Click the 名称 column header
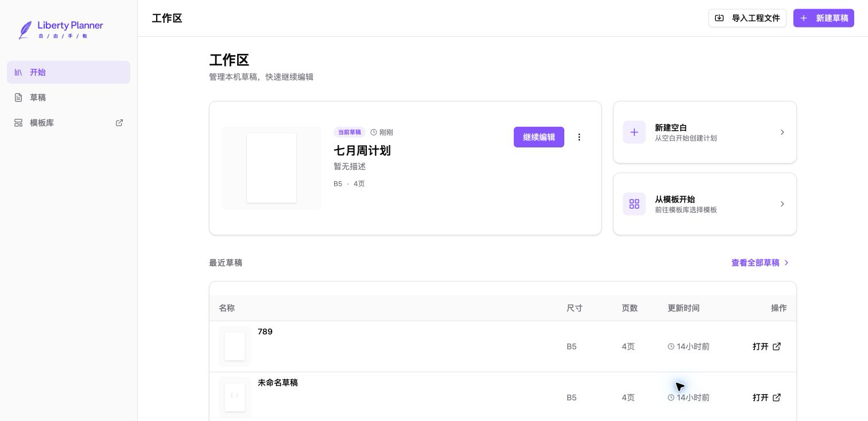Screen dimensions: 868x421 227,308
